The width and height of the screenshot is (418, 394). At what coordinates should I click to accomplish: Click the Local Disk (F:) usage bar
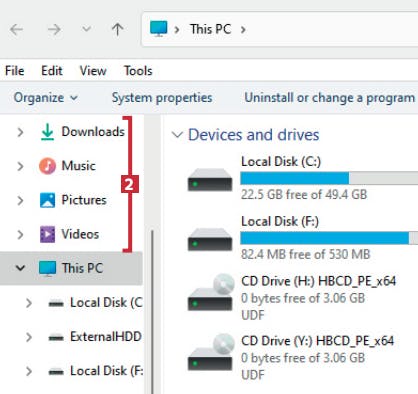(329, 238)
